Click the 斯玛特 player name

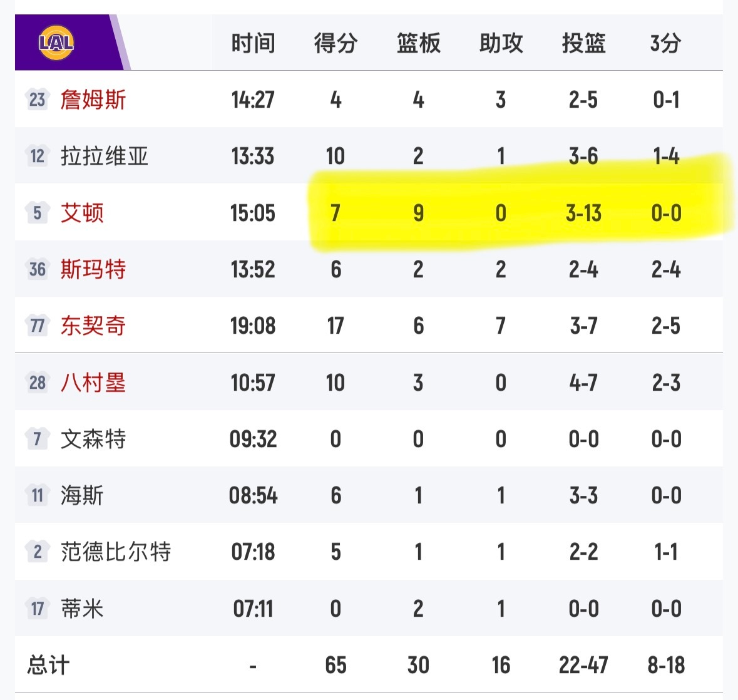pos(94,269)
